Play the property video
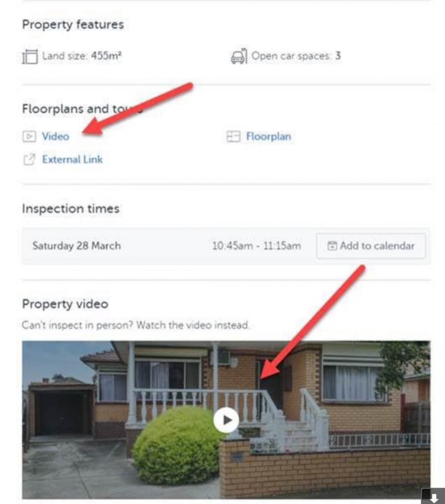Viewport: 445px width, 504px height. point(226,420)
